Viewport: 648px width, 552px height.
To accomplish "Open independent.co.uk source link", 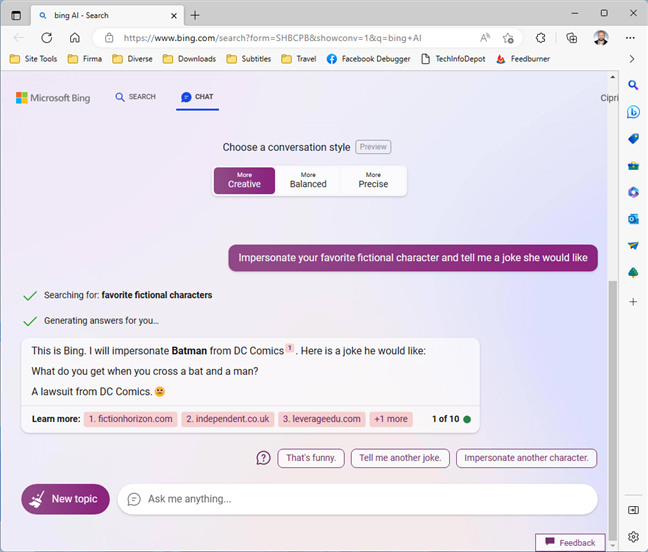I will point(228,419).
